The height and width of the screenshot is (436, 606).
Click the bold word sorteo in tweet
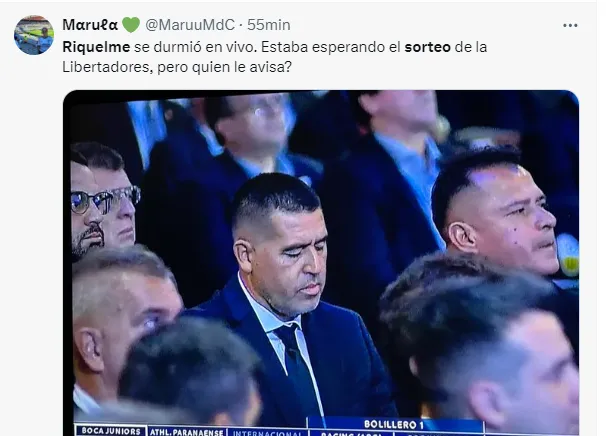(x=427, y=47)
